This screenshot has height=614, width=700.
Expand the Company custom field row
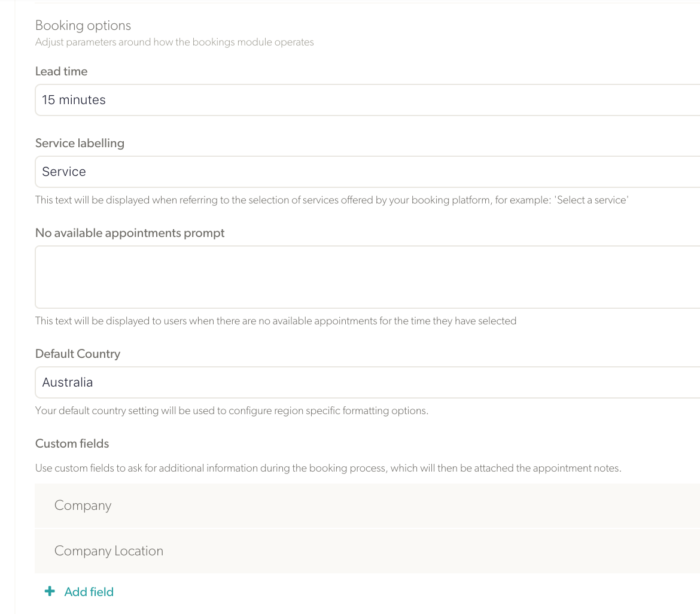[x=367, y=506]
